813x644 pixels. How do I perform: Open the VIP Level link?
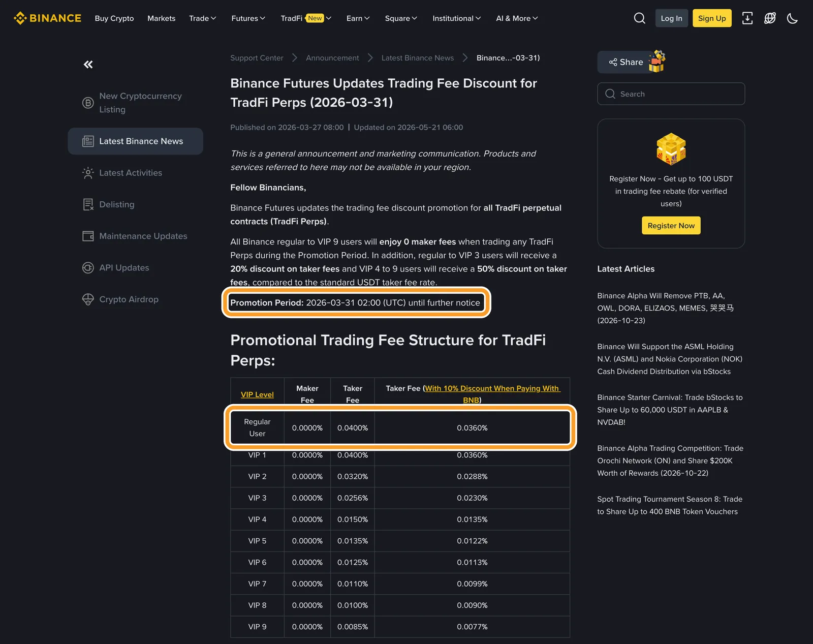click(x=257, y=394)
